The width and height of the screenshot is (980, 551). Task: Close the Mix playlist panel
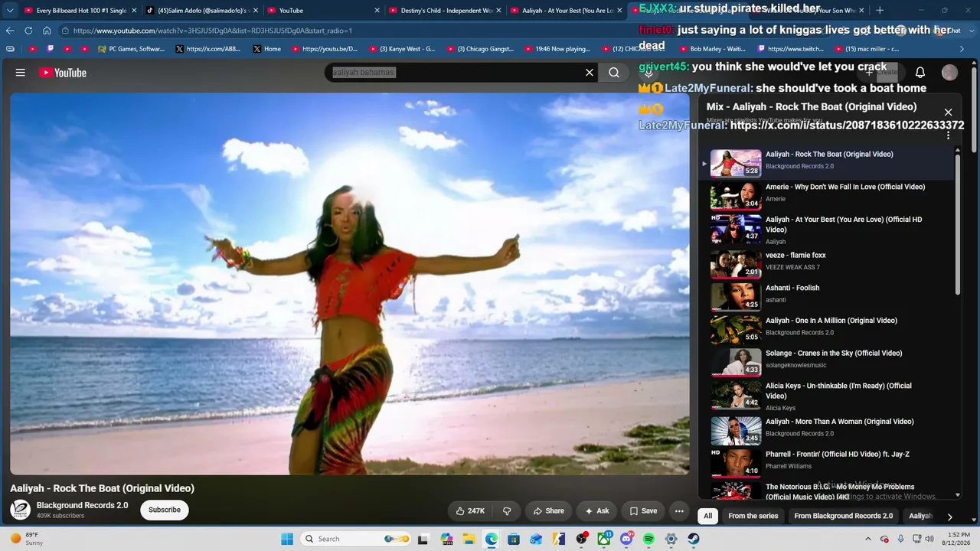pyautogui.click(x=948, y=112)
